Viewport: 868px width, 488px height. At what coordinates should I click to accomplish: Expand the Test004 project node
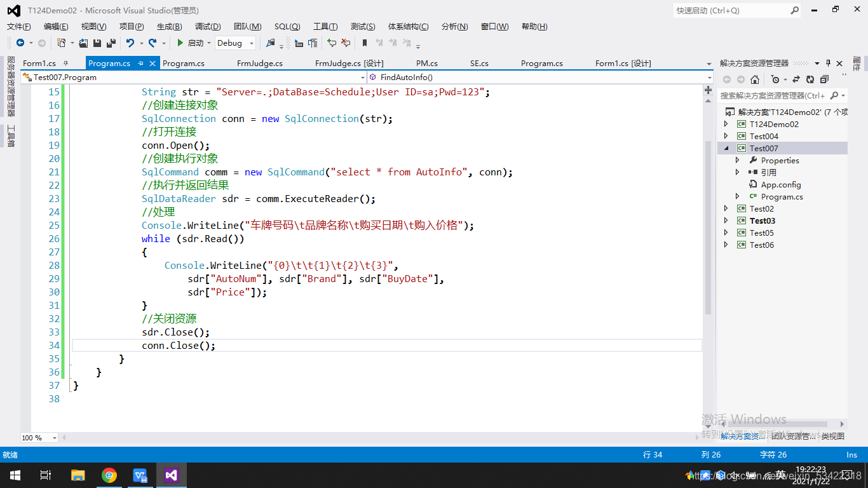tap(726, 136)
